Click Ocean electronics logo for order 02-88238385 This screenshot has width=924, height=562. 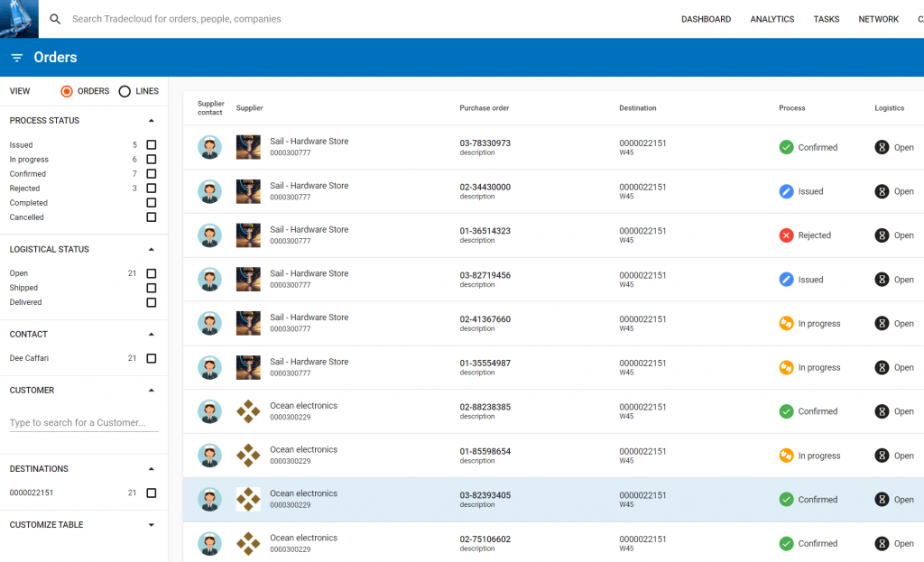[x=248, y=411]
